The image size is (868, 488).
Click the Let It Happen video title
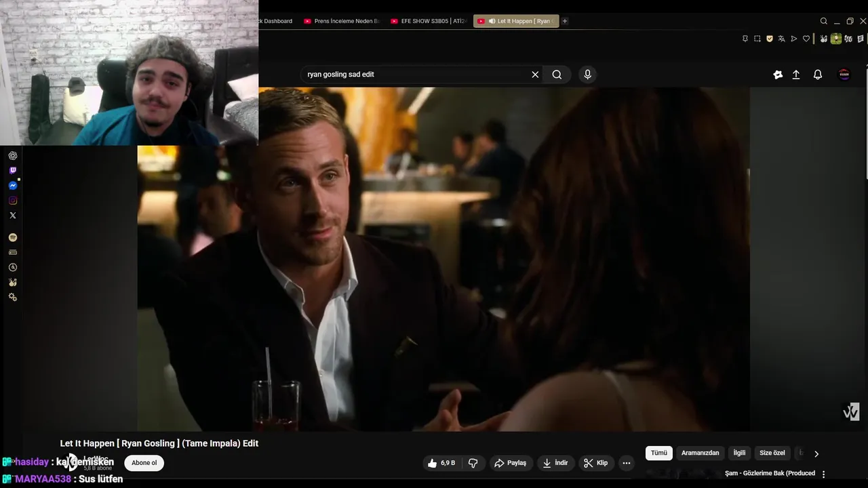159,443
